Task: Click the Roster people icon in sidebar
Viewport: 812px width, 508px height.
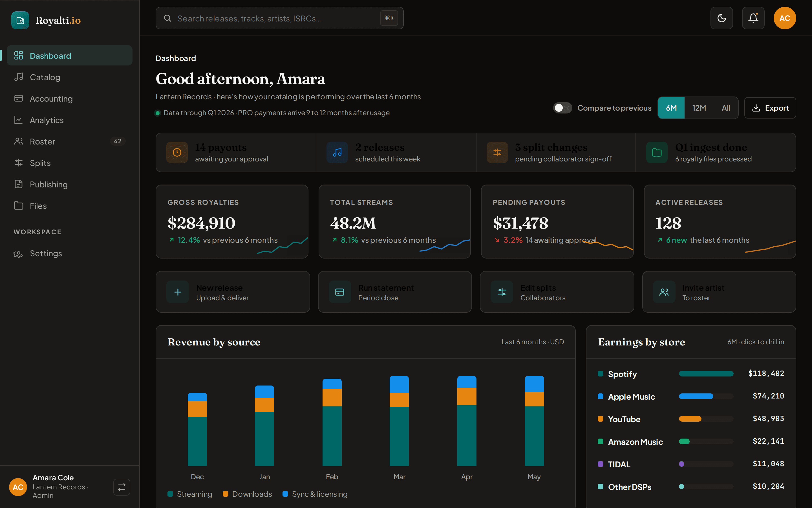Action: [18, 141]
